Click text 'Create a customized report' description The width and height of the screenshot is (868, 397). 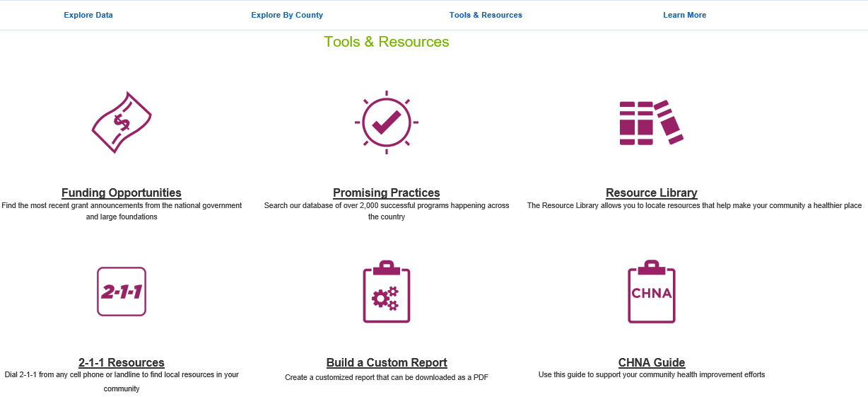click(387, 377)
